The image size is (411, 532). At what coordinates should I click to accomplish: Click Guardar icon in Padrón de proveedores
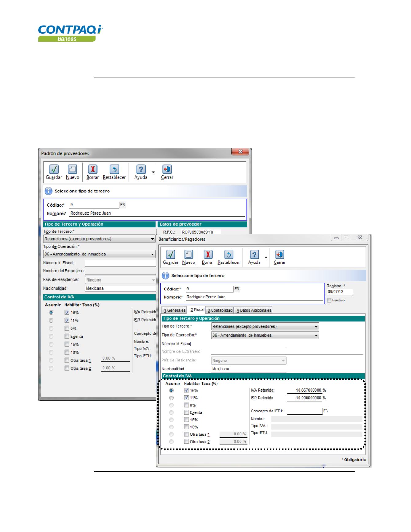pyautogui.click(x=54, y=170)
